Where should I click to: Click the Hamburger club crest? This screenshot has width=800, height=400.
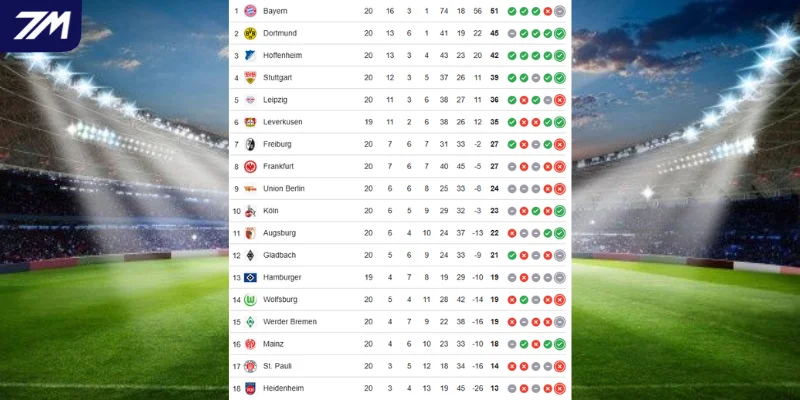point(250,277)
